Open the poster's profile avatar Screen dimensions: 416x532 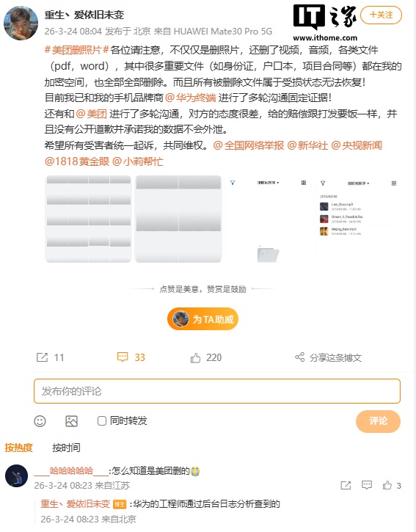21,23
